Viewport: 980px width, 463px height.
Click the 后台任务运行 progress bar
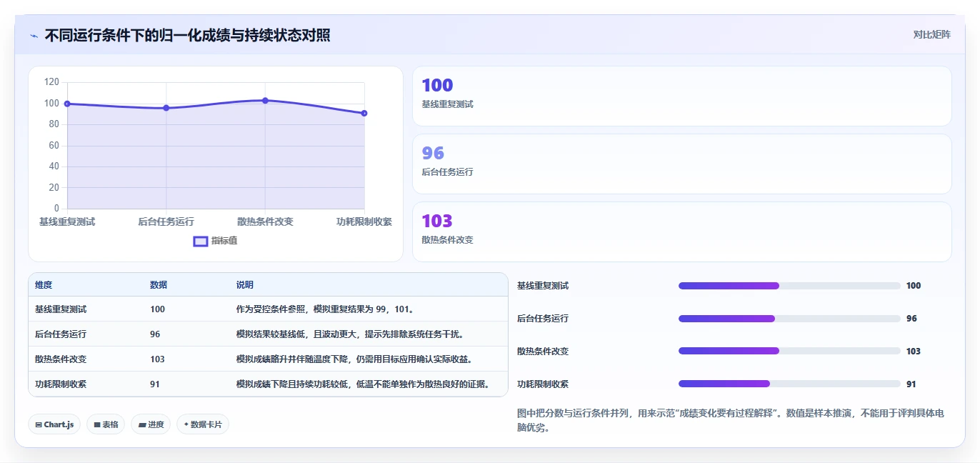[x=789, y=319]
